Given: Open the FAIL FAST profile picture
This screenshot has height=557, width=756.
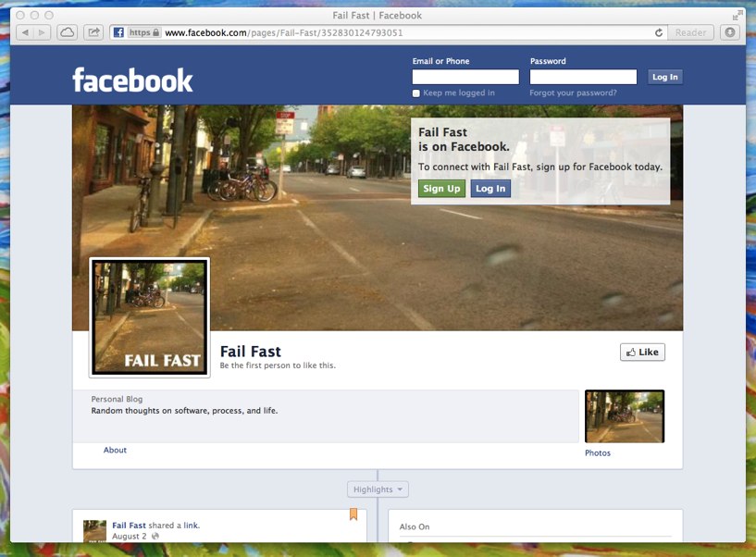Looking at the screenshot, I should click(149, 317).
